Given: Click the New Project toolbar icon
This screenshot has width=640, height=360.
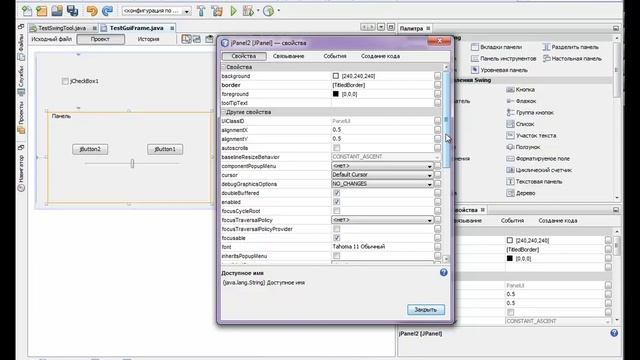Looking at the screenshot, I should point(42,11).
